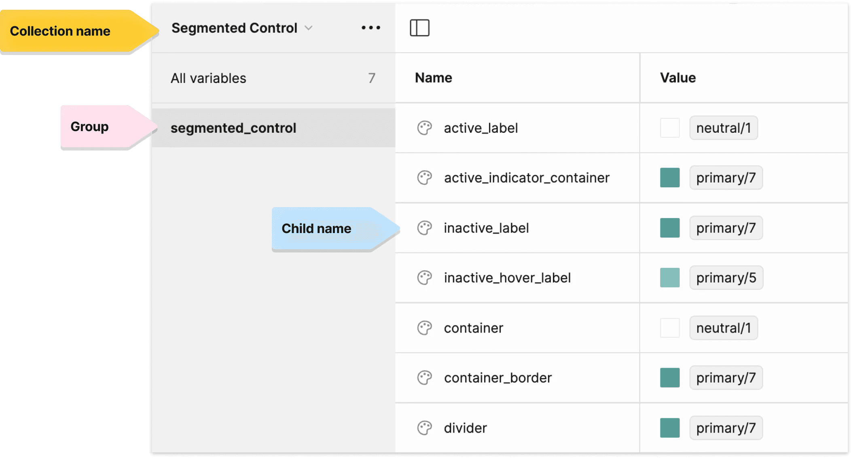Click the palette icon next to active_indicator_container
Image resolution: width=868 pixels, height=458 pixels.
[x=424, y=178]
